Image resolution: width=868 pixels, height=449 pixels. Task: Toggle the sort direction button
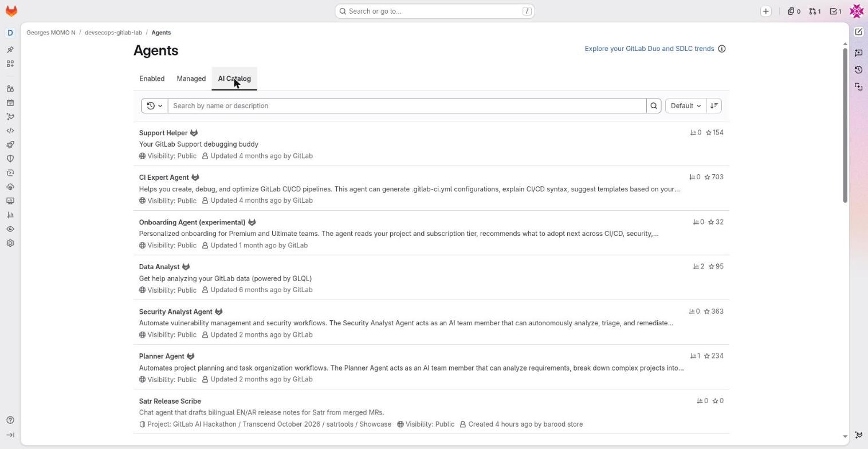tap(714, 106)
